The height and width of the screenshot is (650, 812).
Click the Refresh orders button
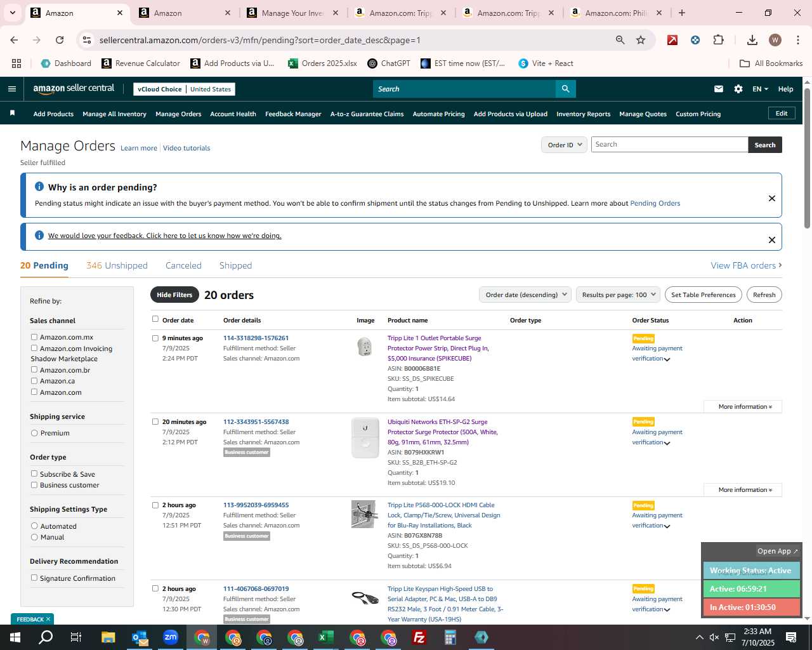(764, 295)
